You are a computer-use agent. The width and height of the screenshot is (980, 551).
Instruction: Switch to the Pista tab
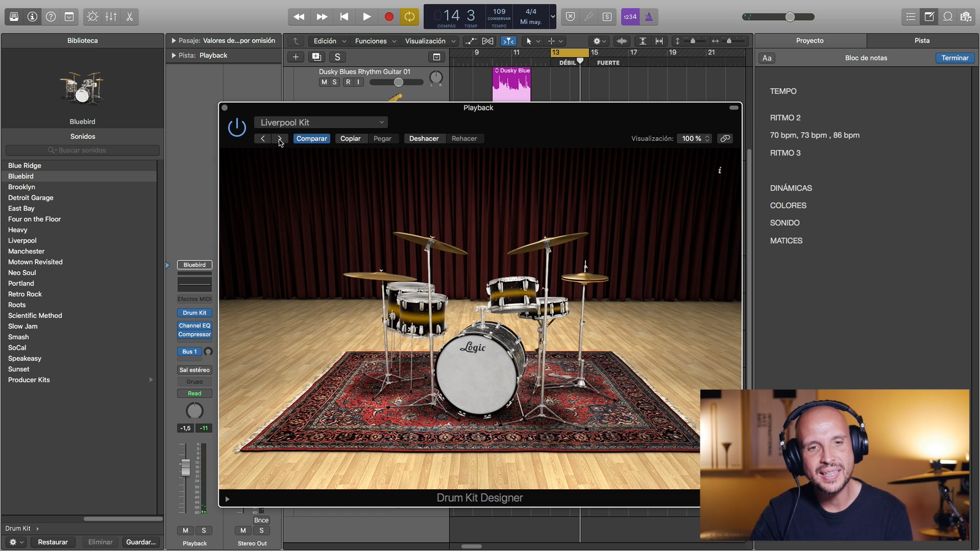pyautogui.click(x=922, y=40)
